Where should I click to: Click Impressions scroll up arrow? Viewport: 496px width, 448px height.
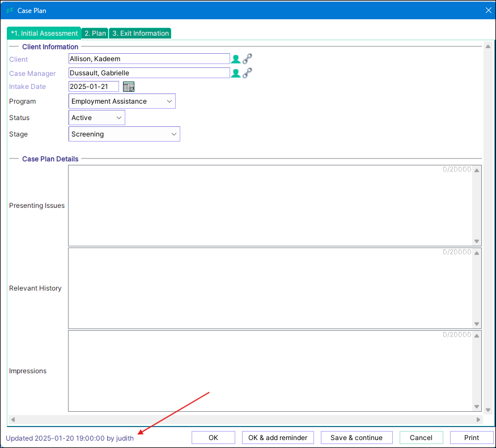click(477, 336)
